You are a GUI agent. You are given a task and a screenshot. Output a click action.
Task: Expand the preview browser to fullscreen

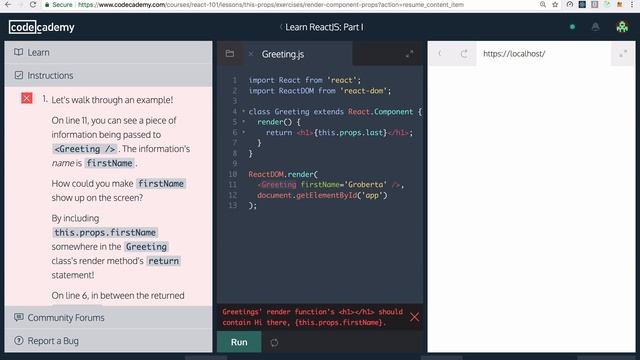click(623, 53)
